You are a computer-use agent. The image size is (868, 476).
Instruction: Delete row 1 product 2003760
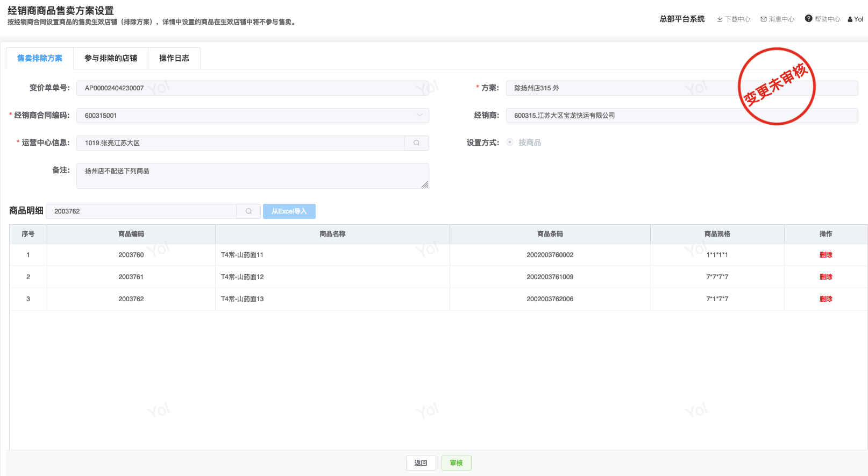[826, 255]
